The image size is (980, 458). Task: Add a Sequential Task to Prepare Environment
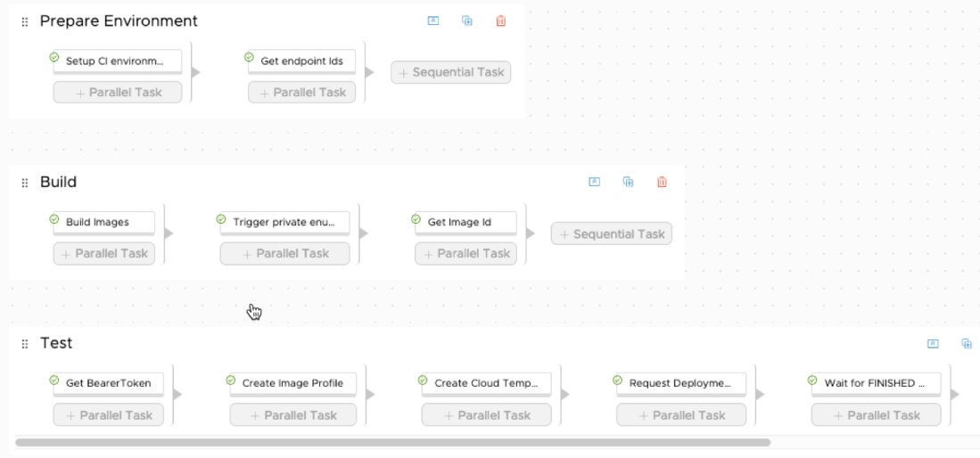pyautogui.click(x=451, y=72)
